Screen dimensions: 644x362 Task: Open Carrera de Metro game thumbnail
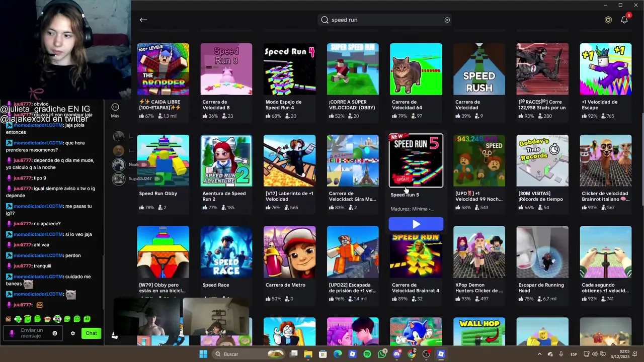pos(290,252)
